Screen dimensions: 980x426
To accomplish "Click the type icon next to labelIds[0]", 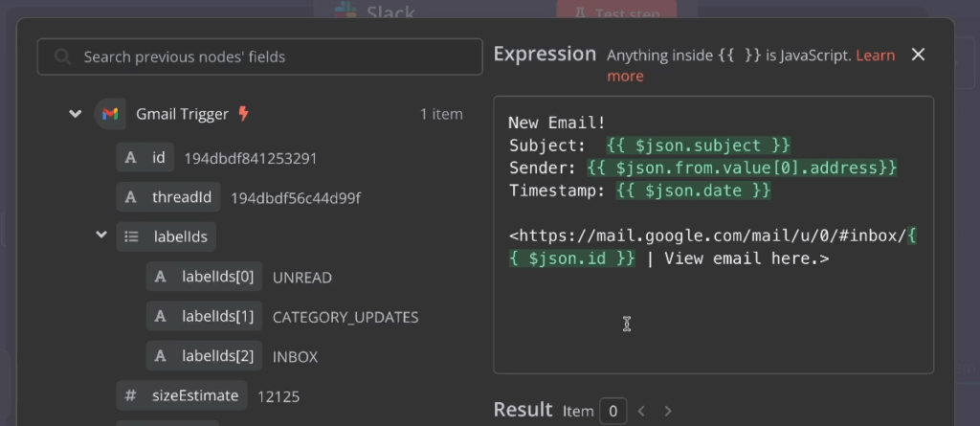I will [161, 277].
